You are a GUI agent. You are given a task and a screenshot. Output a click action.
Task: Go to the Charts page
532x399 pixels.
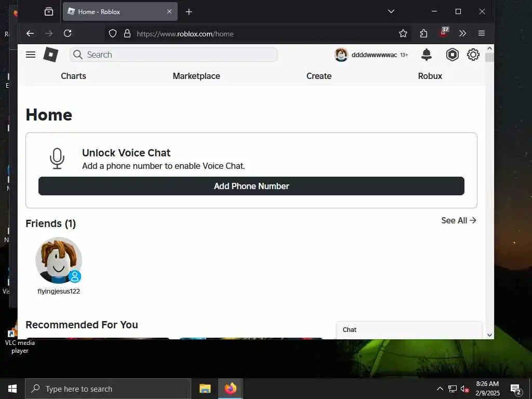(73, 76)
